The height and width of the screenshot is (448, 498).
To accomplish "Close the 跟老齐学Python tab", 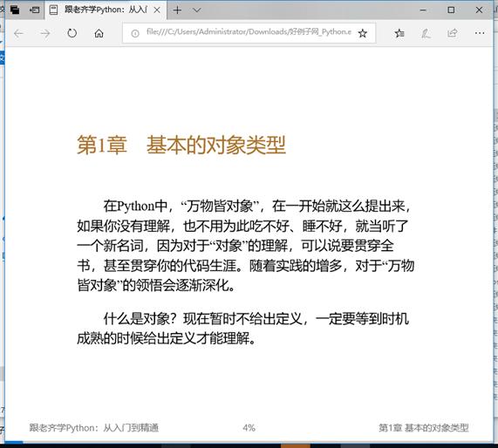I will 157,10.
